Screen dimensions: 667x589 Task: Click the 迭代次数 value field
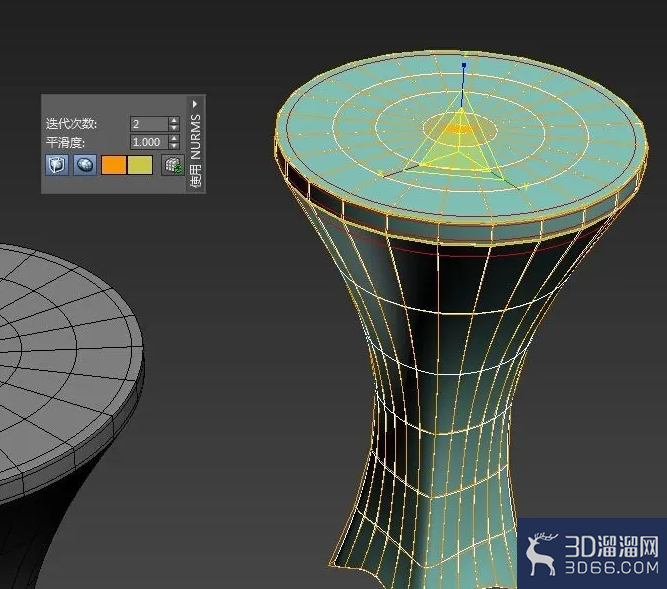[x=149, y=124]
